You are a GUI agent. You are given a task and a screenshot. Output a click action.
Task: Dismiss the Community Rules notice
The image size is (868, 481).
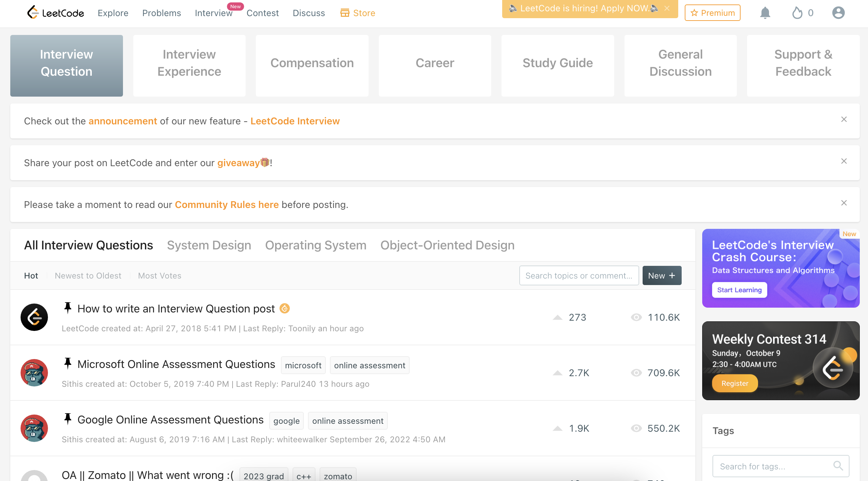(x=844, y=203)
